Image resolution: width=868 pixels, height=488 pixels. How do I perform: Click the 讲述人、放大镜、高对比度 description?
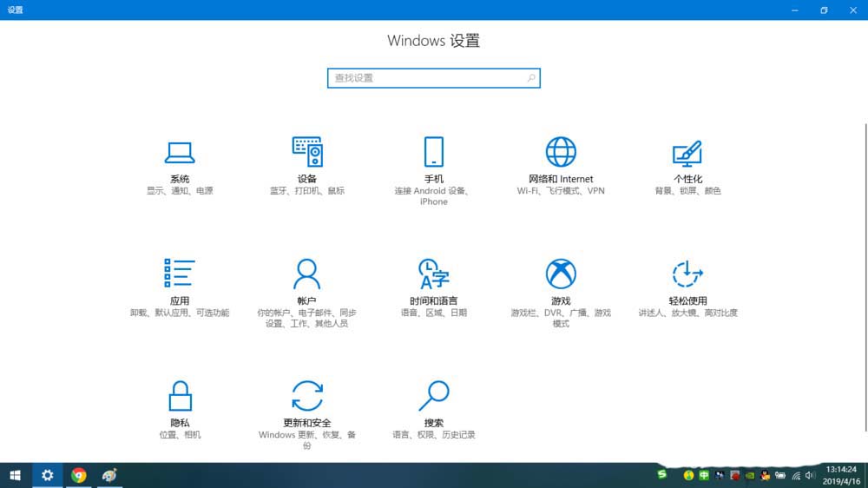(687, 313)
